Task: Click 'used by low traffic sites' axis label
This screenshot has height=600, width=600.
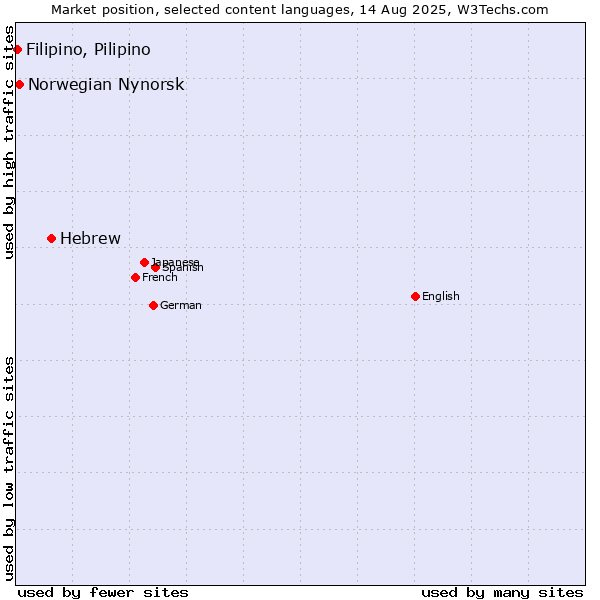Action: click(9, 469)
